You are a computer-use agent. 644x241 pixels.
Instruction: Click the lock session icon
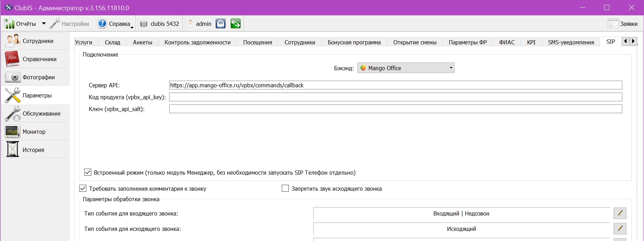coord(221,24)
